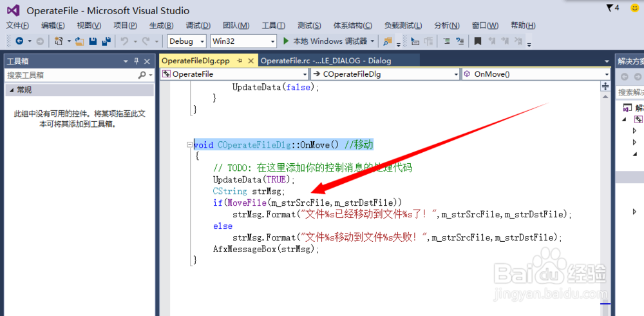Click the Solution Explorer back arrow icon
Screen dimensions: 644x316
[624, 76]
